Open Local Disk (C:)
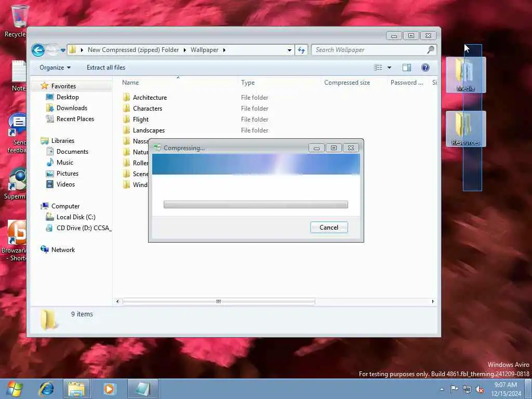 76,217
